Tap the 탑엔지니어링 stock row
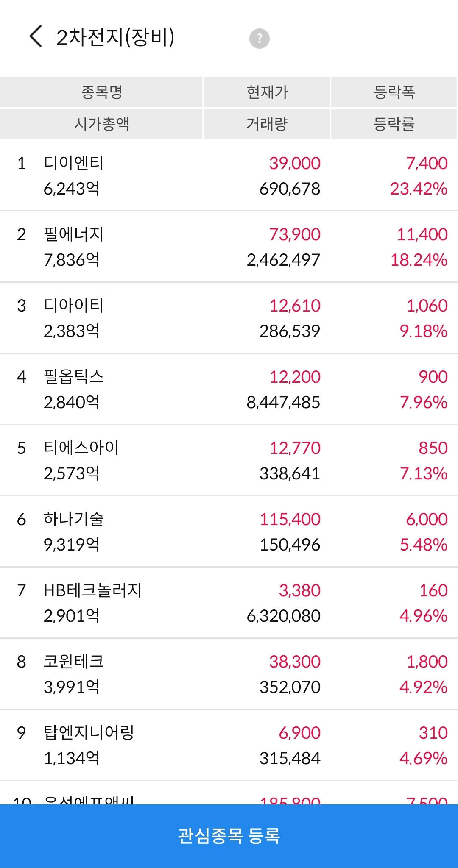Screen dimensions: 458x868 click(x=89, y=733)
